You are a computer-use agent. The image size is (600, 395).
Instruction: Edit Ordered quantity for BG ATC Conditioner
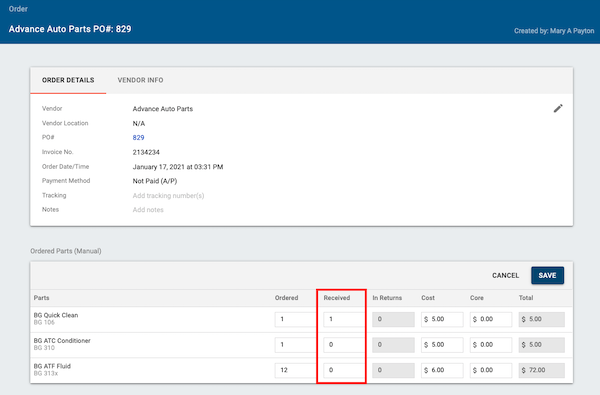click(x=295, y=345)
